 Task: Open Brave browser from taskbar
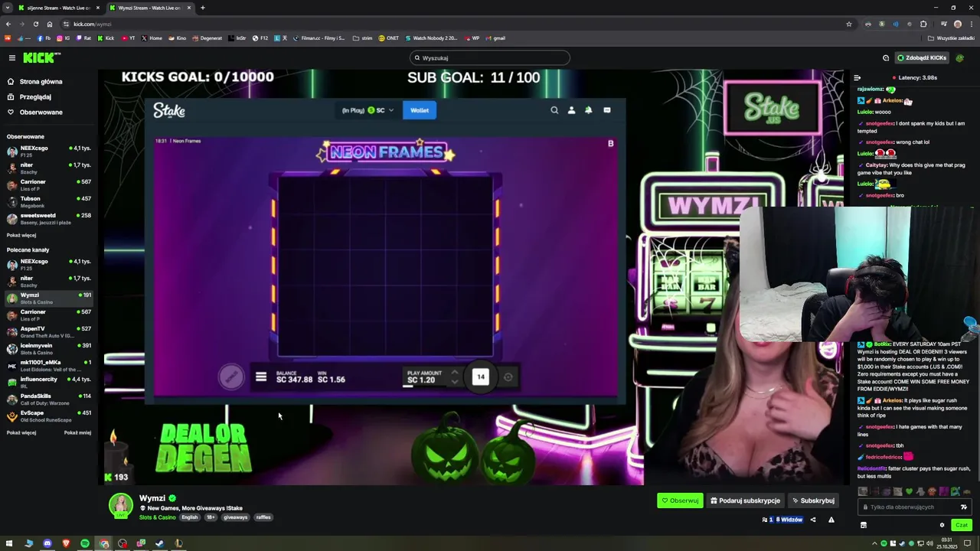[x=66, y=543]
